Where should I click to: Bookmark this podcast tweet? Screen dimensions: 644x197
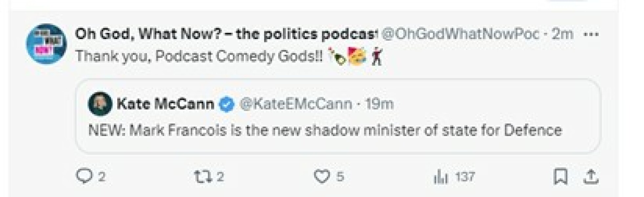pyautogui.click(x=560, y=177)
